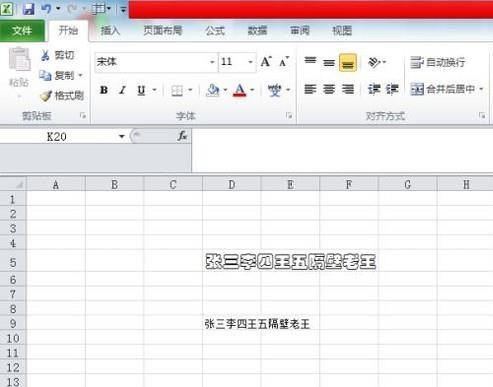Expand the Copy (复制) dropdown arrow
This screenshot has height=387, width=493.
[x=80, y=76]
